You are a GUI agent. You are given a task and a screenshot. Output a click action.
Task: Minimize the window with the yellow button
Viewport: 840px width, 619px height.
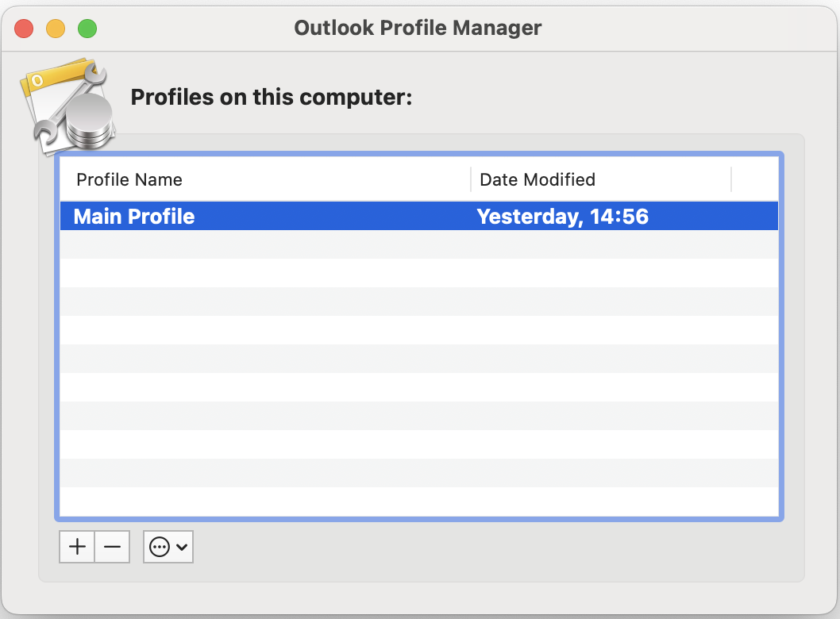point(56,29)
